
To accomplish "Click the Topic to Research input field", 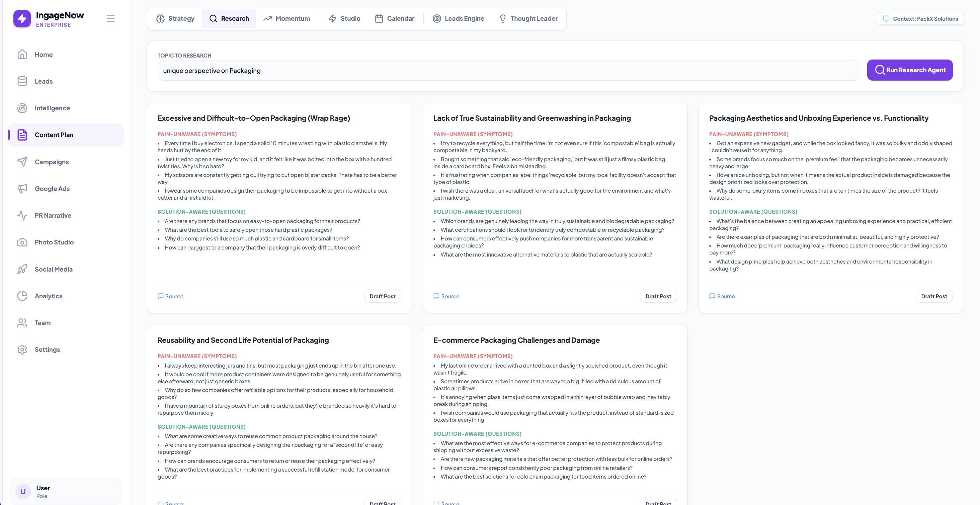I will [x=508, y=71].
